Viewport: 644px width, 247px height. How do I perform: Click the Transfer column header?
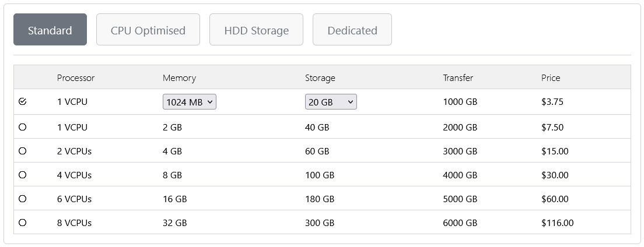[x=458, y=77]
